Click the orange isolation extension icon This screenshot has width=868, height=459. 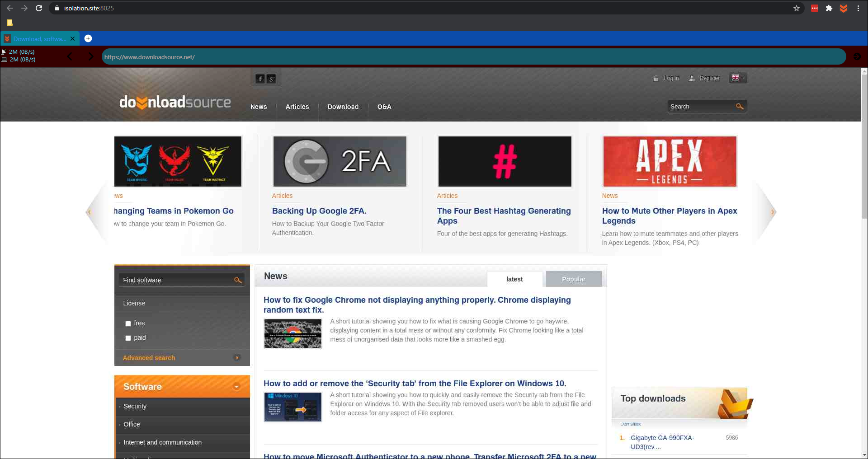point(843,8)
